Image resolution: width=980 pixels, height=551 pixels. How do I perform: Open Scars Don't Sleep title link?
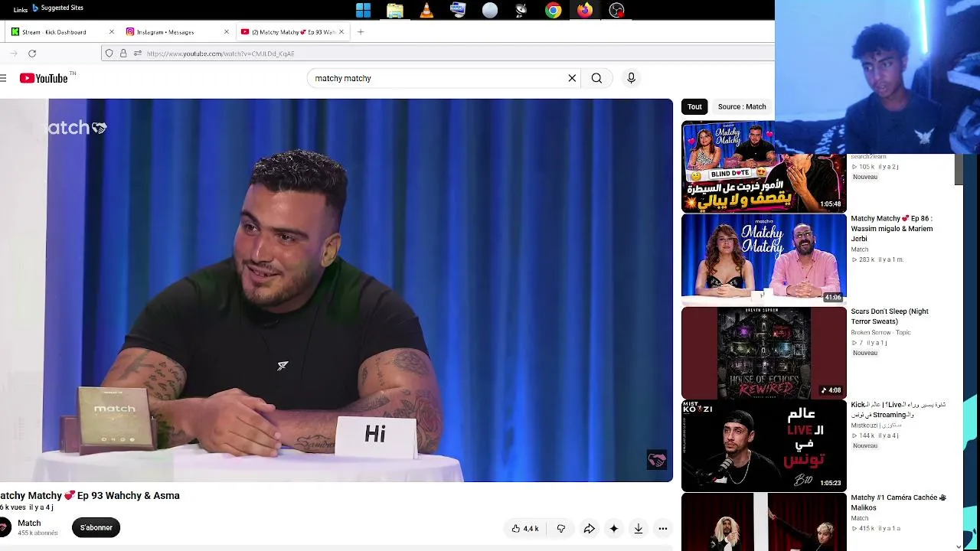coord(890,316)
